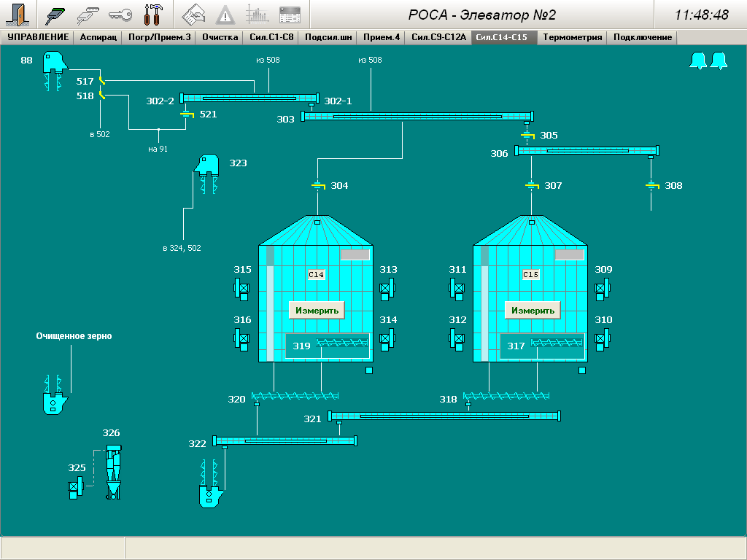This screenshot has height=560, width=747.
Task: Toggle flap valve 517
Action: pos(102,82)
